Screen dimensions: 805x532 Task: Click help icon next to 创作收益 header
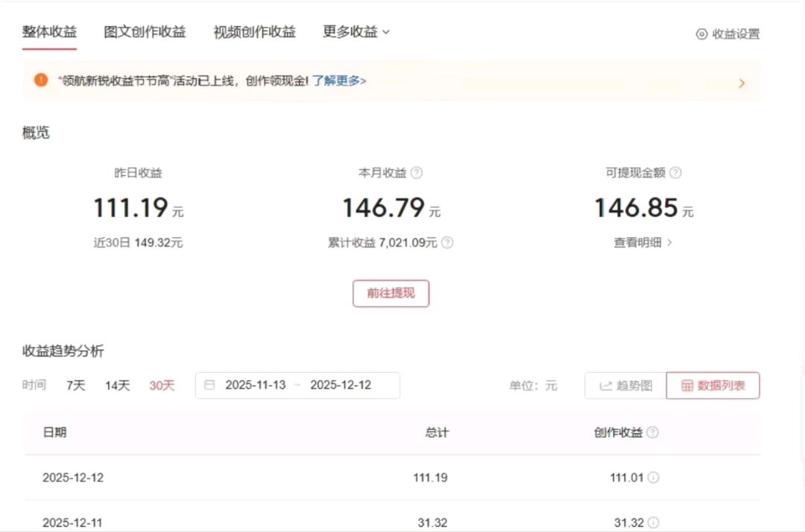(x=652, y=432)
